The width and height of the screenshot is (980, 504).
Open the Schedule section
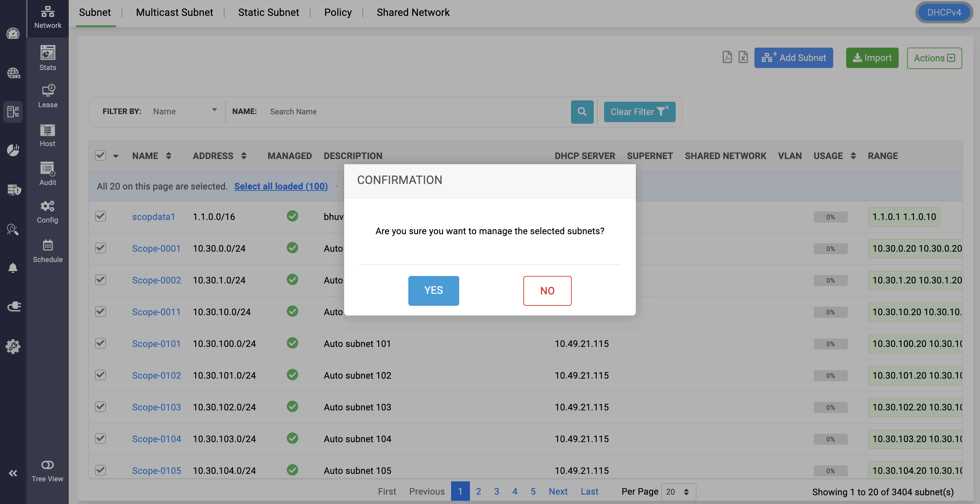(48, 251)
